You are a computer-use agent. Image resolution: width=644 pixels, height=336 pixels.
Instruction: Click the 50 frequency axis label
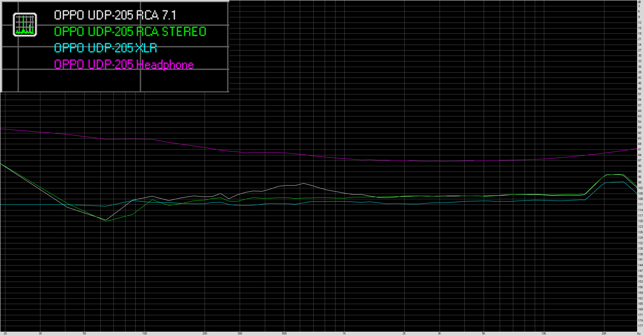(x=84, y=333)
